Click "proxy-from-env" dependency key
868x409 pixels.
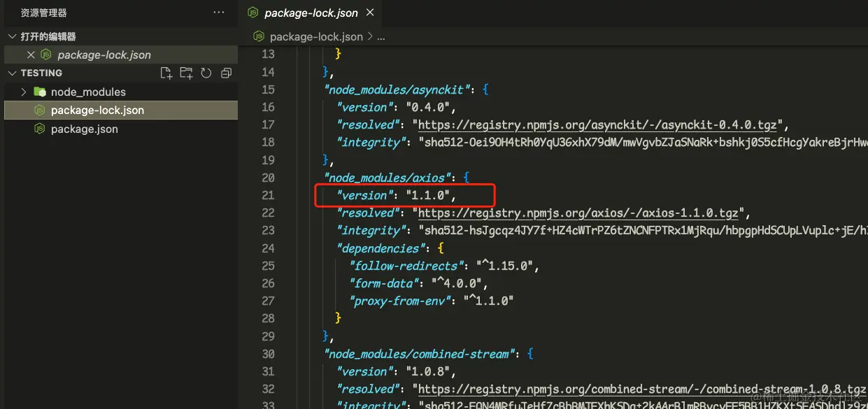(400, 301)
